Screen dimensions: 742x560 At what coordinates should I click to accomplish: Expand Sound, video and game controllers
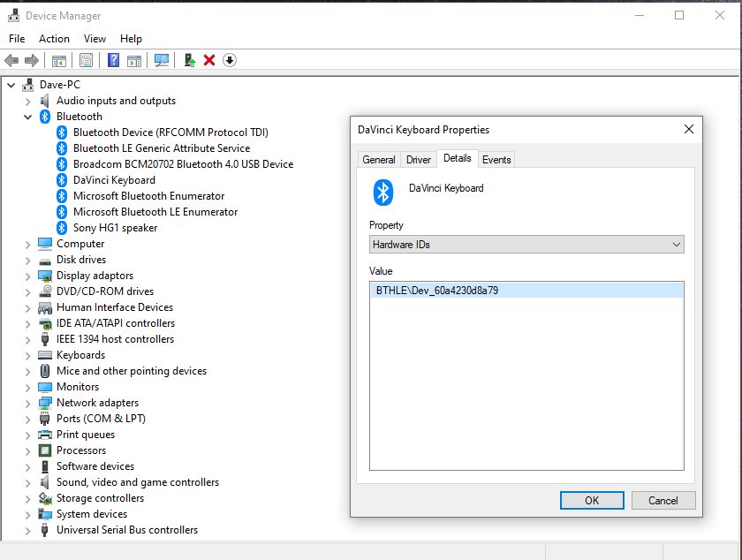click(x=27, y=483)
